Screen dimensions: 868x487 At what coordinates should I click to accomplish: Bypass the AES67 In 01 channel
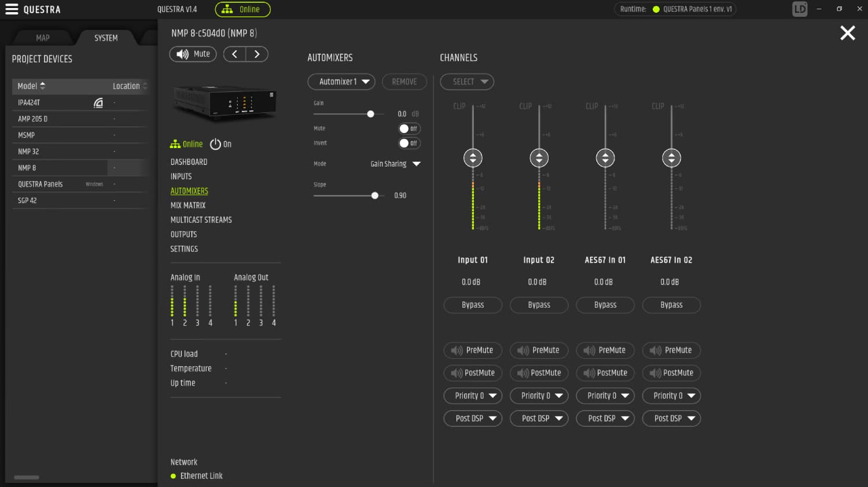coord(605,305)
